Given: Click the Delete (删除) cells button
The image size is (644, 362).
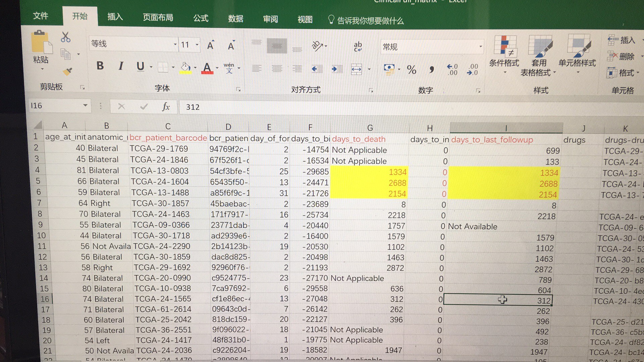Looking at the screenshot, I should (x=621, y=56).
